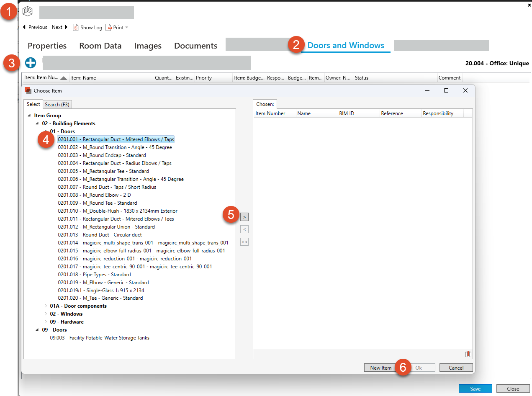Open the Room Data tab
The width and height of the screenshot is (532, 396).
click(100, 46)
